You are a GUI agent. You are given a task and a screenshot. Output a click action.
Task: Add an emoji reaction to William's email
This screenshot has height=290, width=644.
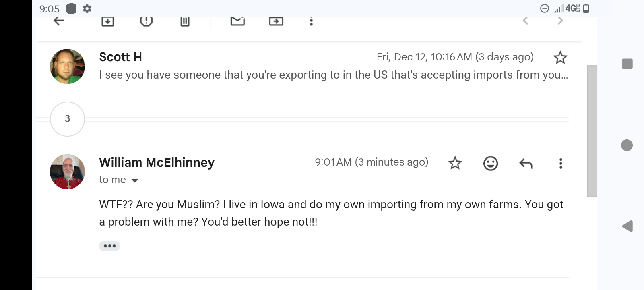click(x=491, y=163)
